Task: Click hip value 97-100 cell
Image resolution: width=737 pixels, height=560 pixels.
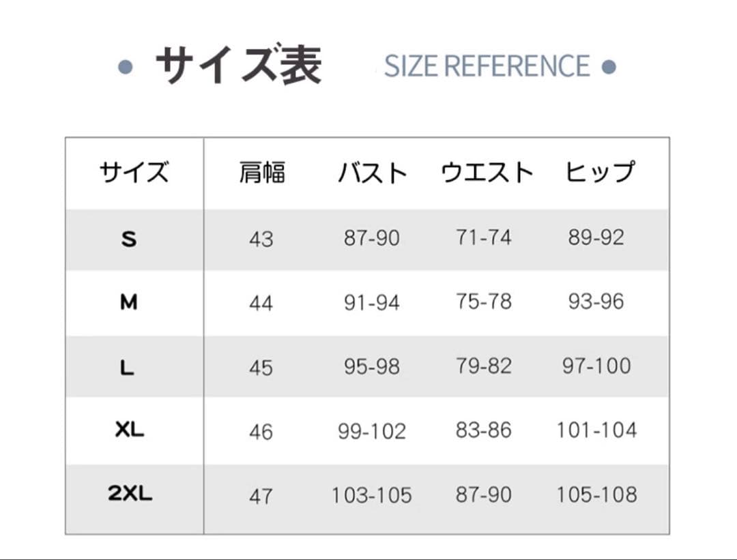Action: [596, 366]
